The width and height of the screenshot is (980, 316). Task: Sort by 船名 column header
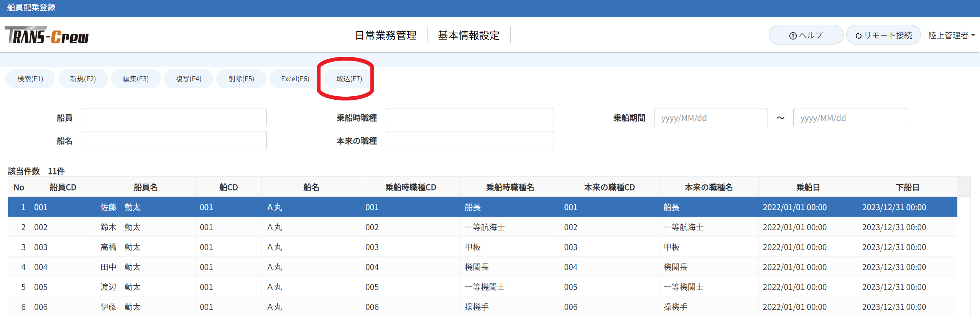pyautogui.click(x=311, y=187)
